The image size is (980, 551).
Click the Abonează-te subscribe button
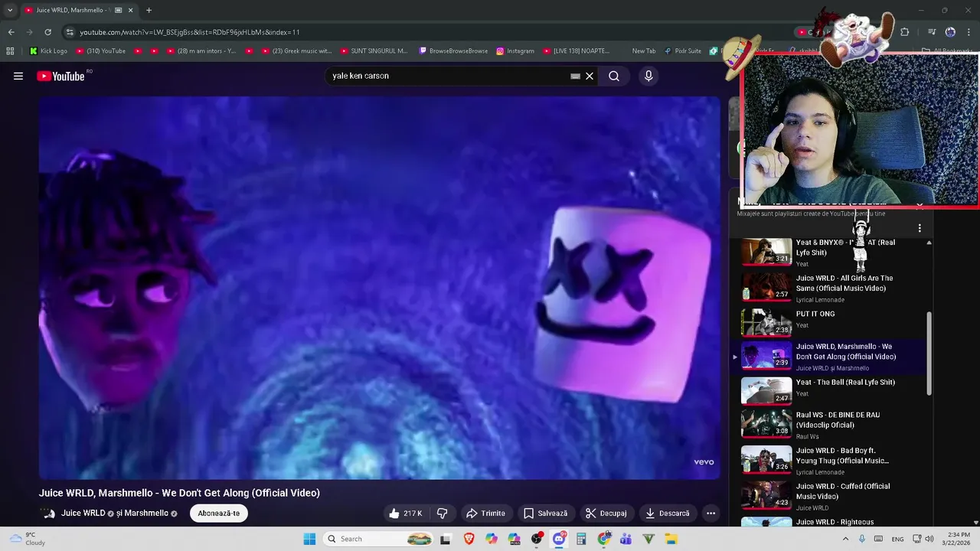tap(219, 514)
